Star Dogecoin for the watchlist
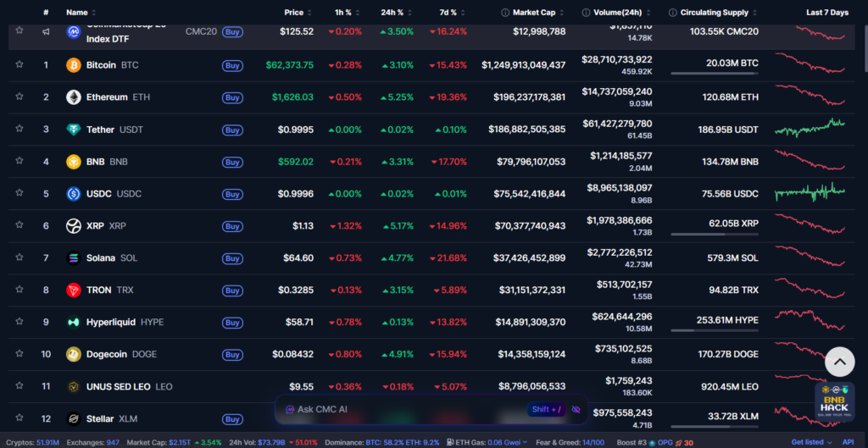This screenshot has width=868, height=448. pos(19,353)
